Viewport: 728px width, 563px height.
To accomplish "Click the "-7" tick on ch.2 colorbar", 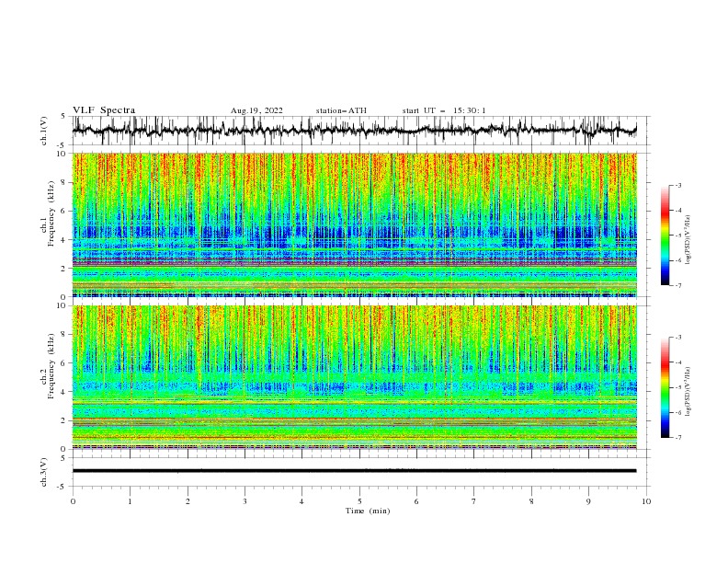I will point(678,438).
